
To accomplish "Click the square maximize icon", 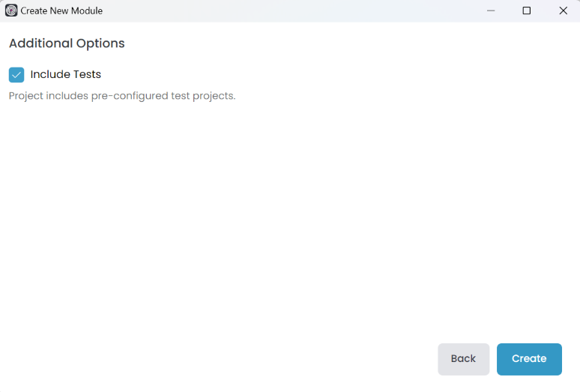I will point(527,10).
